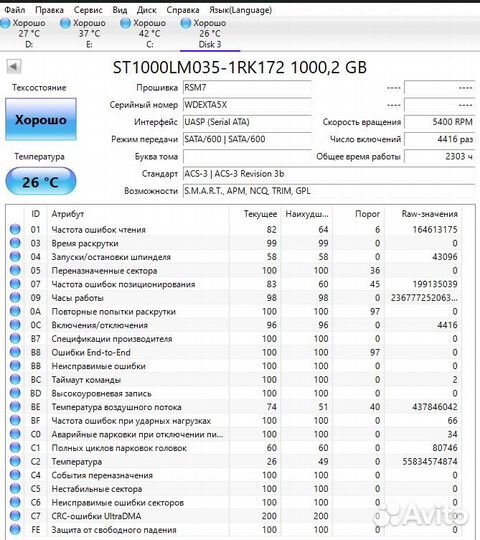Select disk E: tab showing 37 °C
This screenshot has width=480, height=540.
point(84,33)
